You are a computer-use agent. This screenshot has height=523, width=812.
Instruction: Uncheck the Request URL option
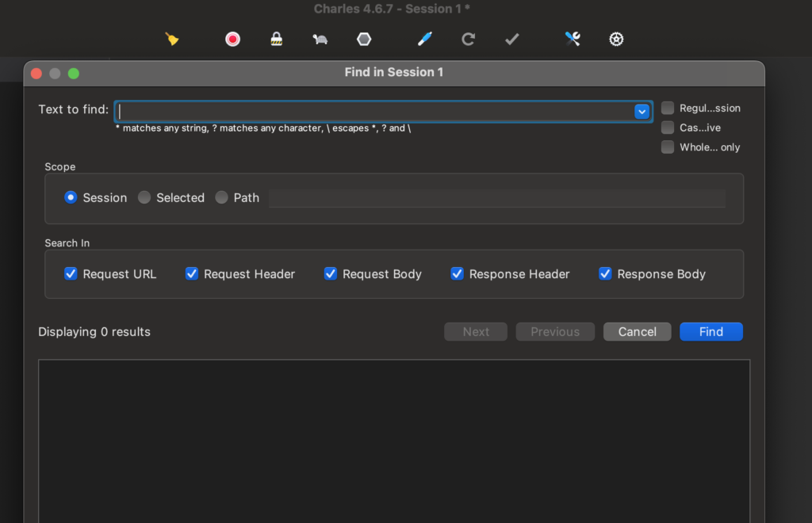coord(71,274)
